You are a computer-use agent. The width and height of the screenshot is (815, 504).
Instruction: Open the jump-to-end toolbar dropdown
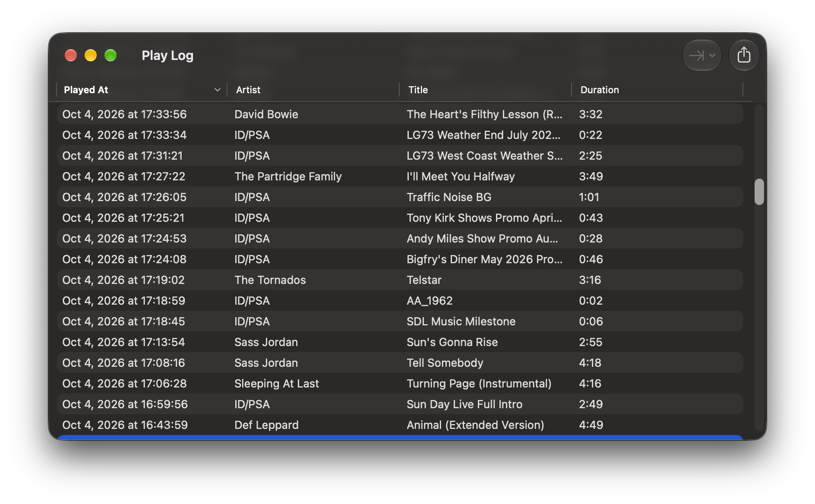pyautogui.click(x=702, y=55)
